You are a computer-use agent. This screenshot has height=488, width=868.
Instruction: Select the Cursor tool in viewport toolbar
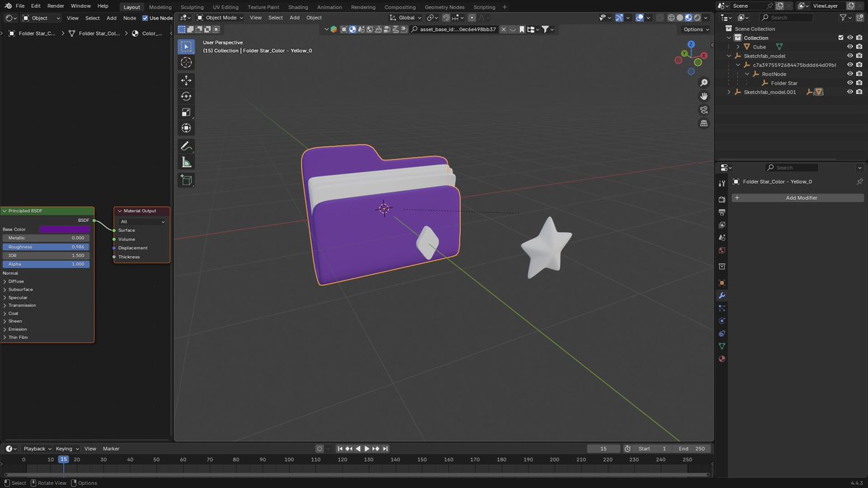pos(186,62)
